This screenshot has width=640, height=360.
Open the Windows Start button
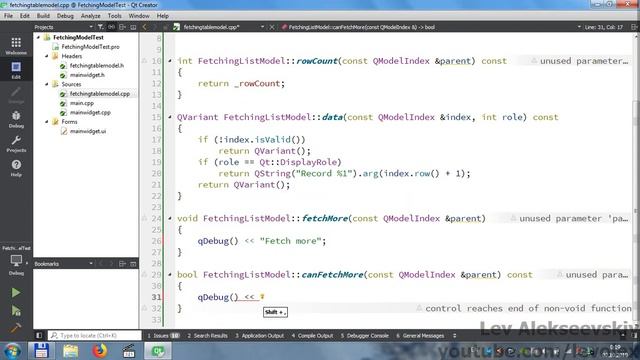12,351
